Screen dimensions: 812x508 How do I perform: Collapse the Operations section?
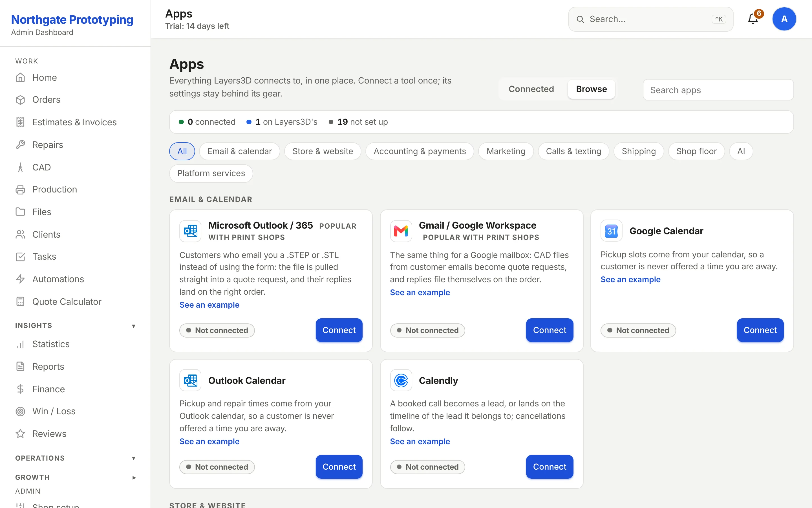pos(134,458)
